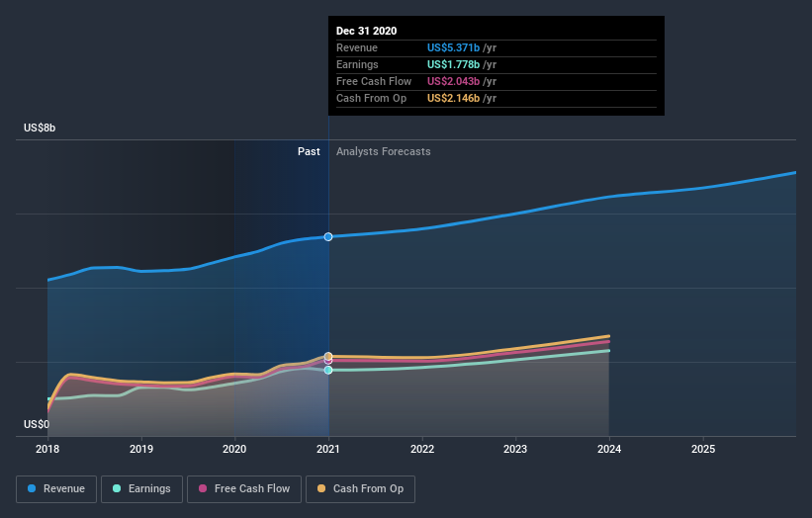
Task: Click the US$5.371b revenue value
Action: pos(453,47)
